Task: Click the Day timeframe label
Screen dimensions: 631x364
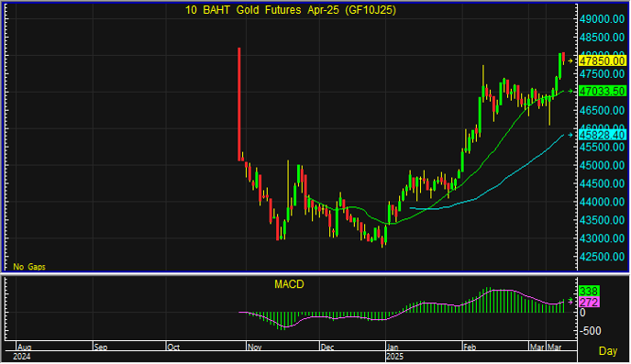Action: [x=608, y=351]
